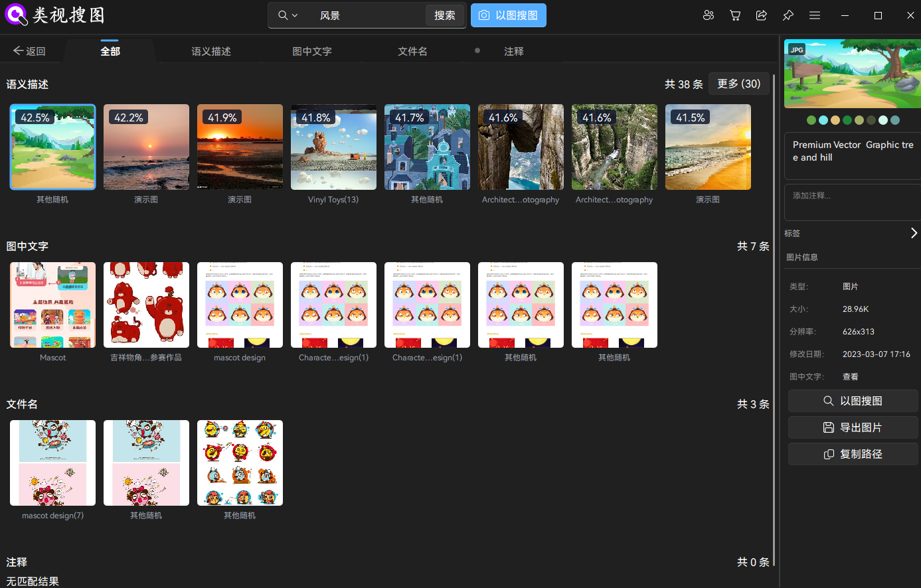Click the preview image in the right panel
This screenshot has width=921, height=588.
tap(853, 74)
